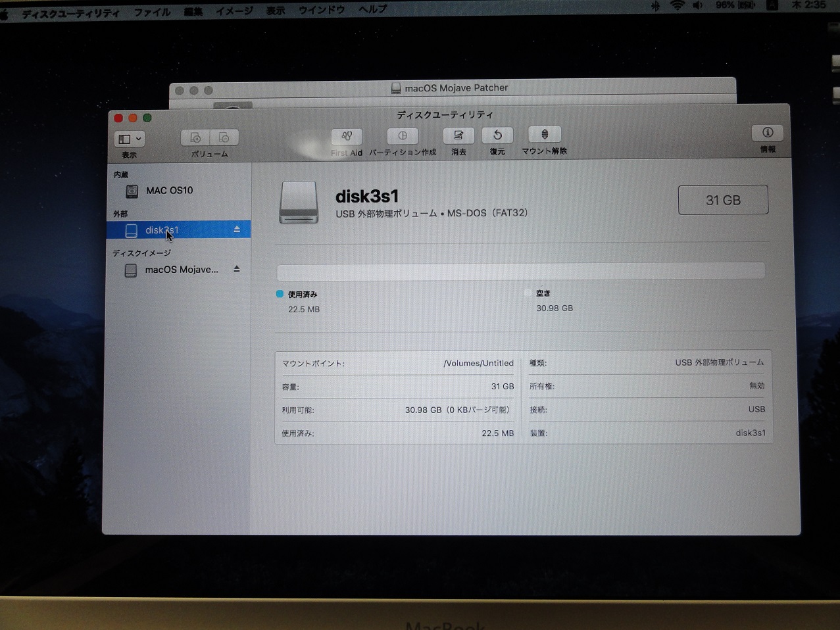
Task: Click the 内蔵 sidebar section header
Action: [x=121, y=174]
